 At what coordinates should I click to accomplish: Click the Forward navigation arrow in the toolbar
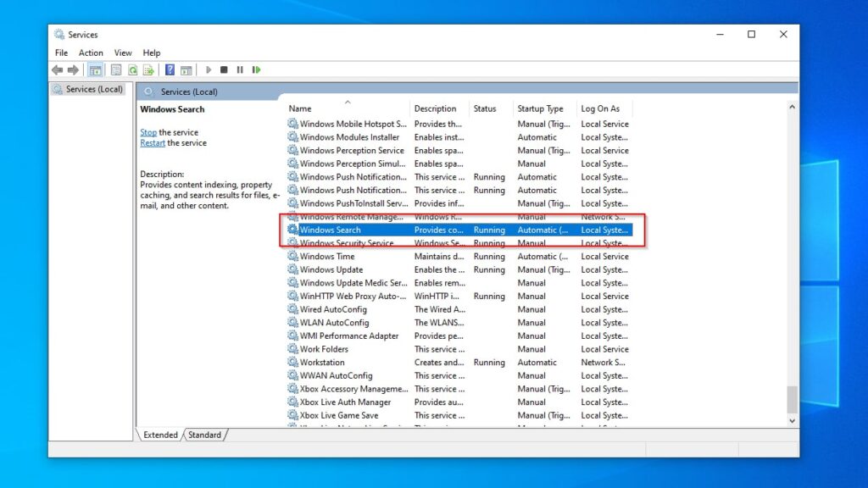click(x=75, y=69)
